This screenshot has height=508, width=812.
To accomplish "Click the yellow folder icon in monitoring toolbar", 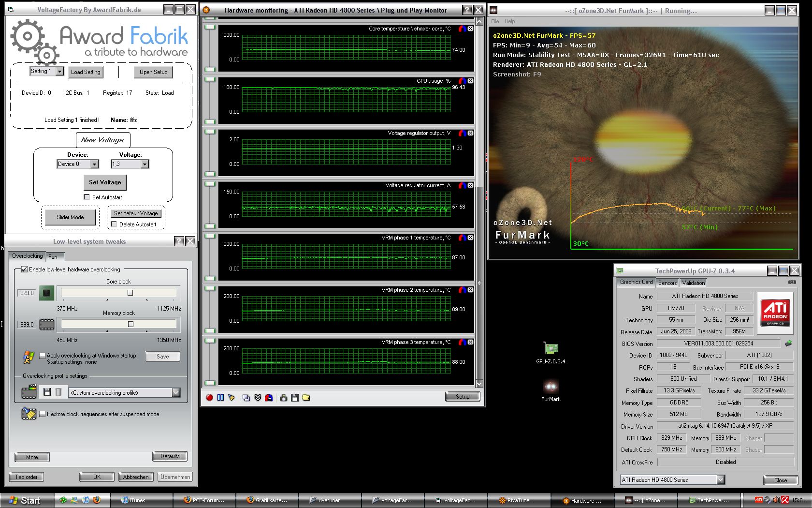I will (x=306, y=398).
